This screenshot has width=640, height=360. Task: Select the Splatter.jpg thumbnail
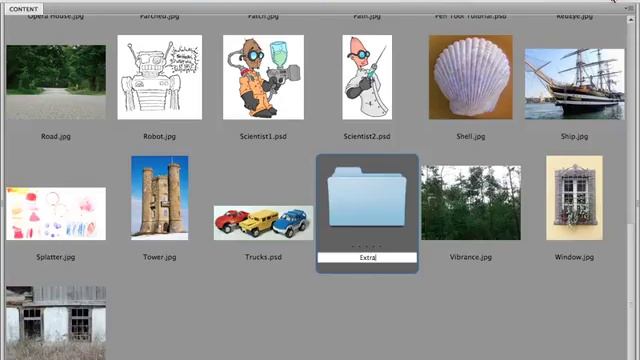click(x=56, y=213)
